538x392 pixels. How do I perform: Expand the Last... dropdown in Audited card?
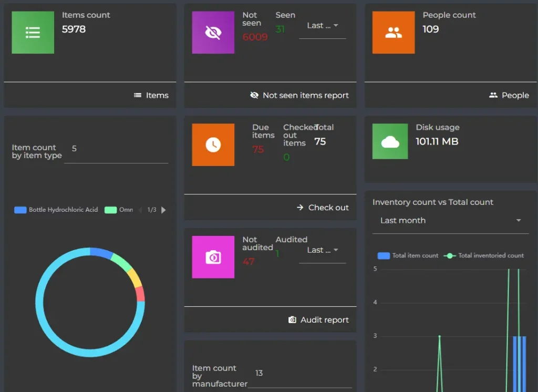click(x=323, y=250)
